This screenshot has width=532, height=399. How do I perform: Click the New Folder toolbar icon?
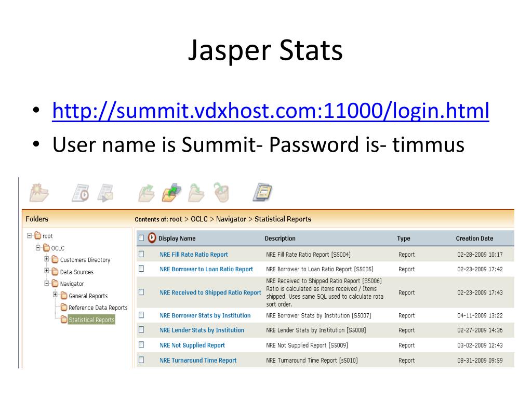coord(39,193)
